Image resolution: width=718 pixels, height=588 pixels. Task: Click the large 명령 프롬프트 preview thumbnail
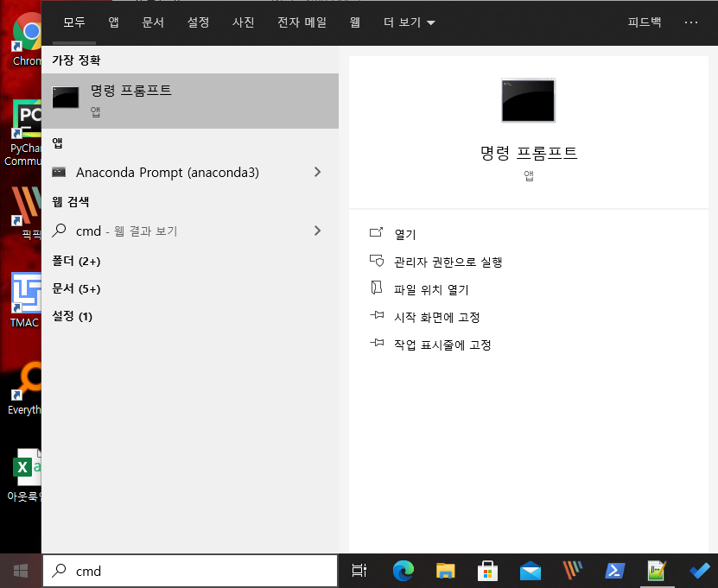529,100
